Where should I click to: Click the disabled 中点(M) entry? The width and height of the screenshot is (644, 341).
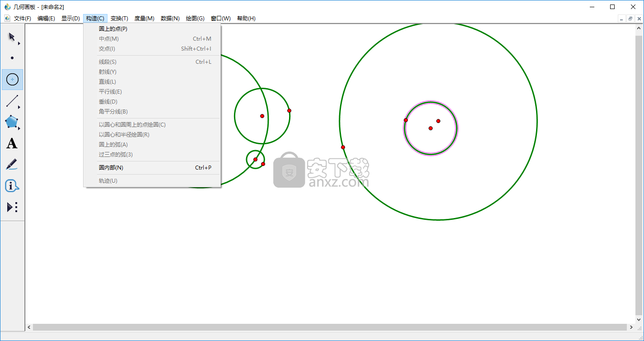click(x=152, y=39)
